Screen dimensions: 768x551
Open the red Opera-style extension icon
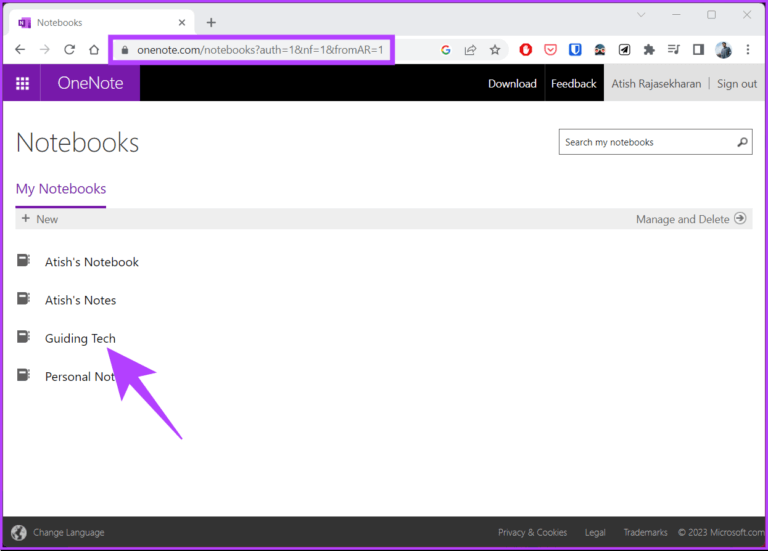click(x=526, y=49)
